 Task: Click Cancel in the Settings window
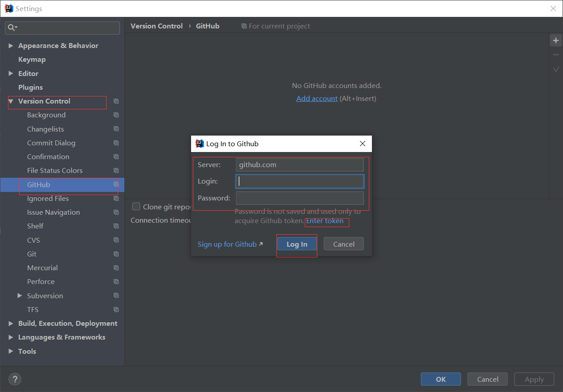(488, 379)
